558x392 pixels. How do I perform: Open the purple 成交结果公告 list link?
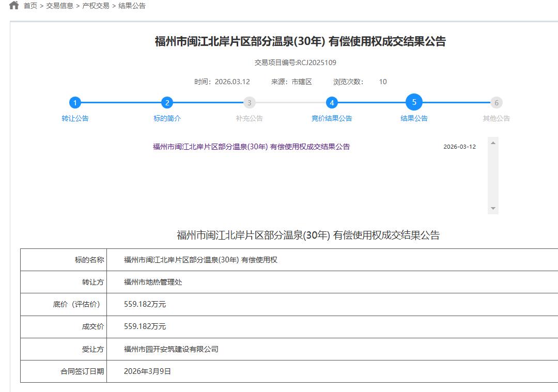(251, 147)
